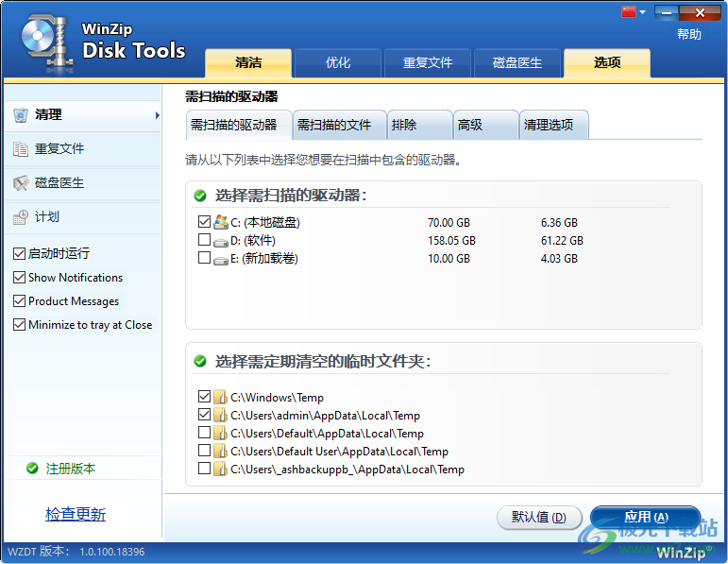Click the drive icon for E: (新加載卷)
This screenshot has height=564, width=728.
[x=221, y=260]
